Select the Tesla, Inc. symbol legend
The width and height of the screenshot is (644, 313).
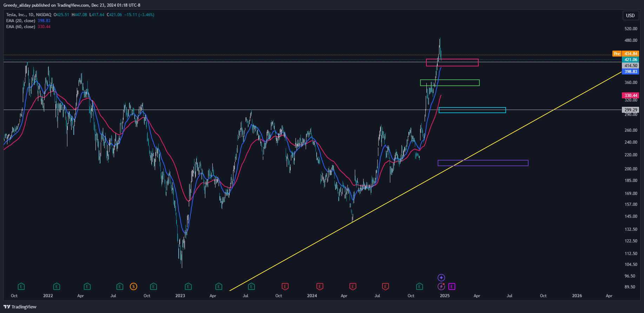29,15
